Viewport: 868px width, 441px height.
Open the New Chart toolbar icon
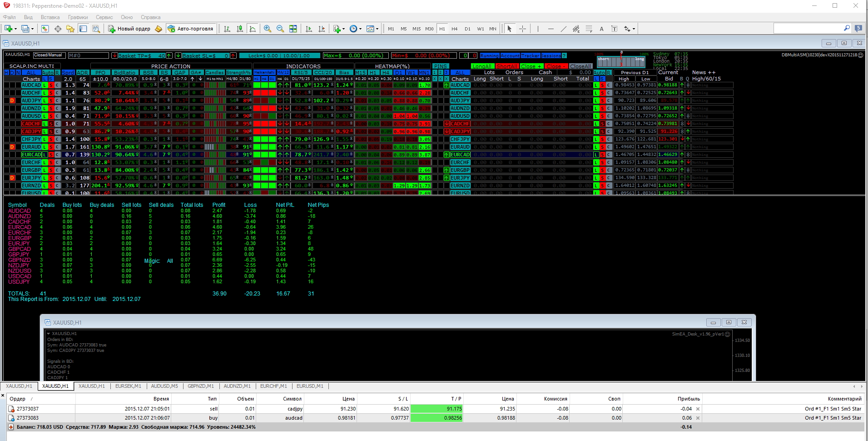(x=8, y=29)
